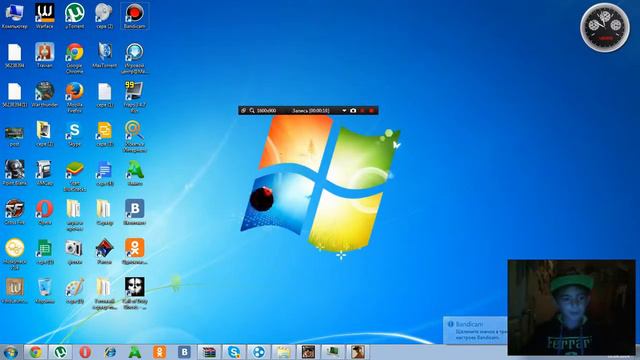Launch the Cross Fire desktop shortcut
640x360 pixels.
pos(14,212)
